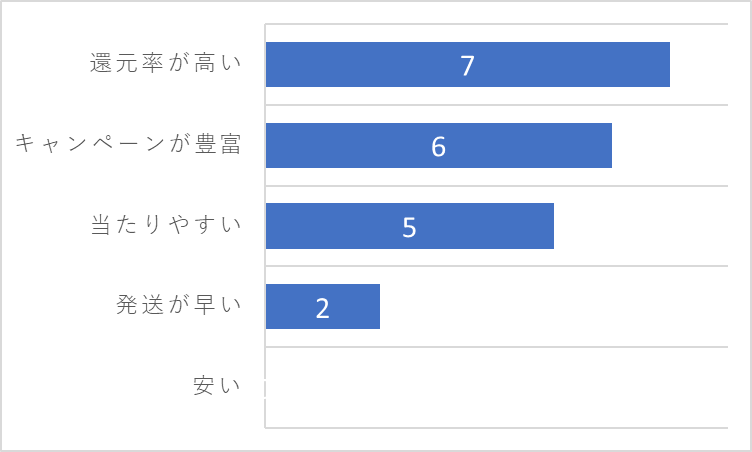Click the empty 安い row area
This screenshot has height=452, width=752.
497,387
